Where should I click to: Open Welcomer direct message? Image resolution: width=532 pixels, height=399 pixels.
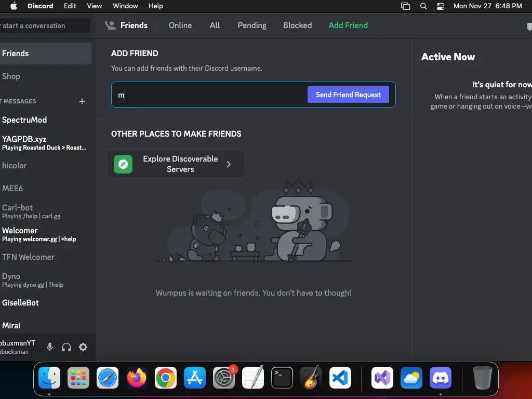46,234
